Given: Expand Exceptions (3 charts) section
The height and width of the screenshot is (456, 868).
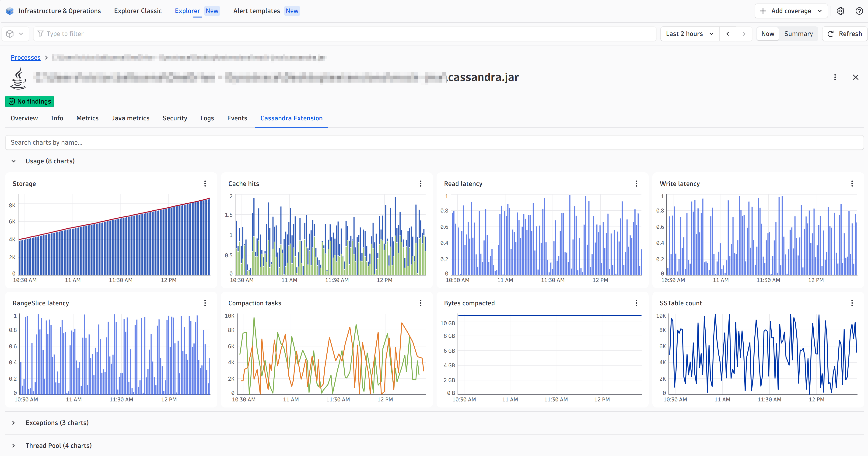Looking at the screenshot, I should click(x=14, y=423).
